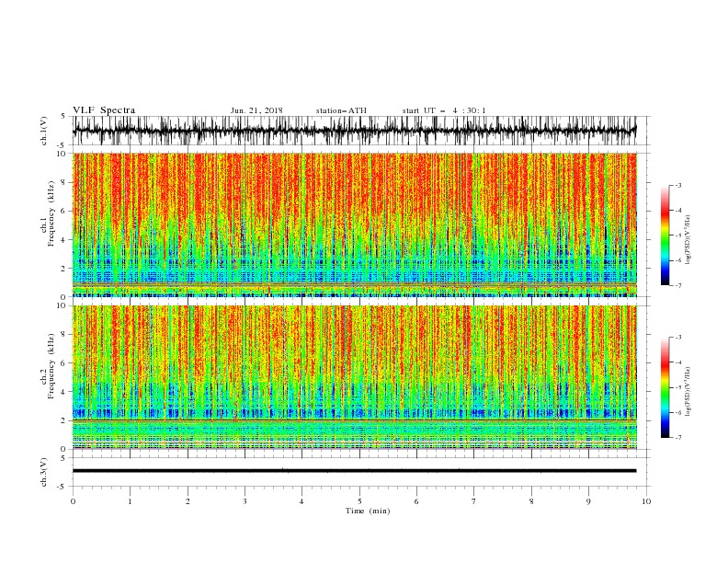The height and width of the screenshot is (563, 728).
Task: Click the "2" tick on ch.1 frequency axis
Action: 64,268
